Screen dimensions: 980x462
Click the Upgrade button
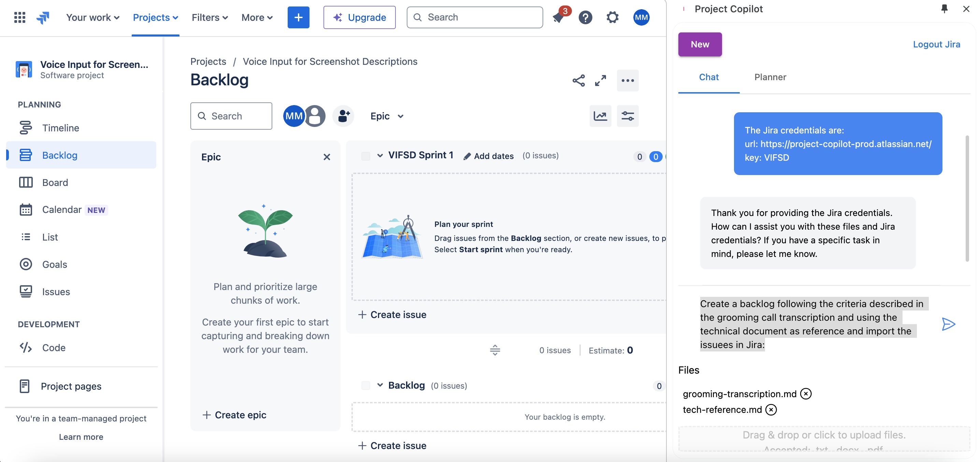360,17
